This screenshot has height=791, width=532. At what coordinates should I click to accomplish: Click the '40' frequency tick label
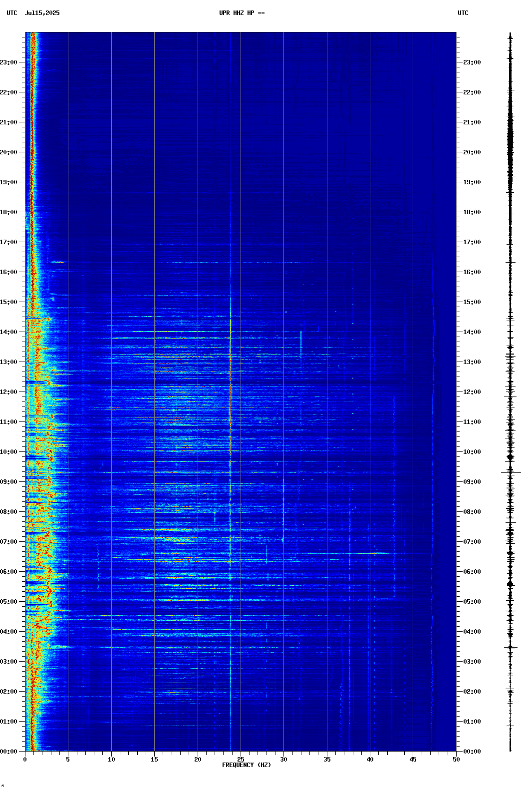pos(370,760)
